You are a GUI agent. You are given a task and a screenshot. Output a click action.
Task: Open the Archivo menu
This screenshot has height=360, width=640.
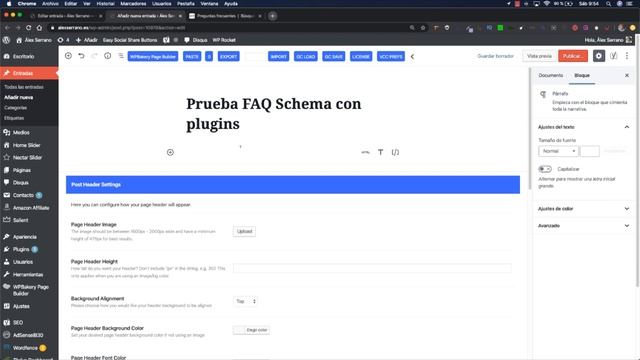50,4
